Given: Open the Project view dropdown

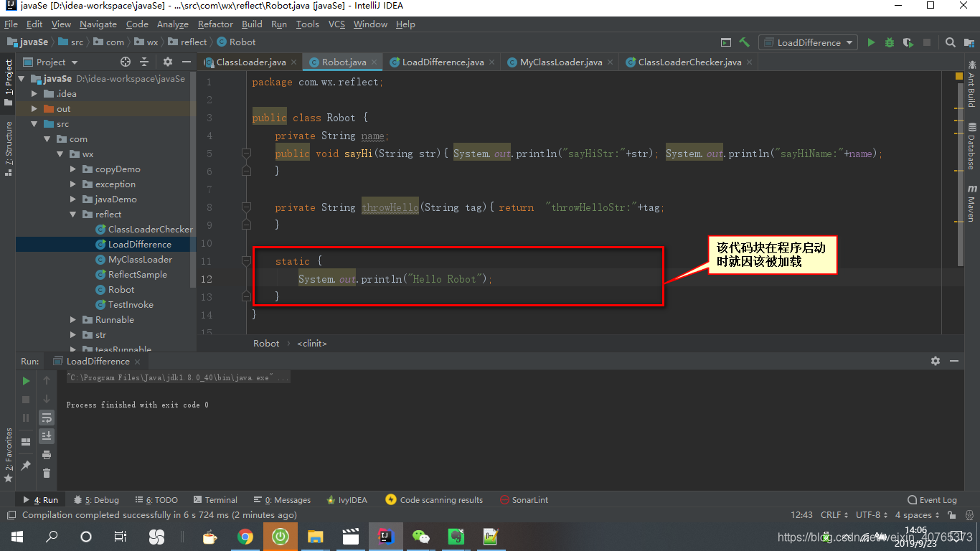Looking at the screenshot, I should pyautogui.click(x=50, y=62).
